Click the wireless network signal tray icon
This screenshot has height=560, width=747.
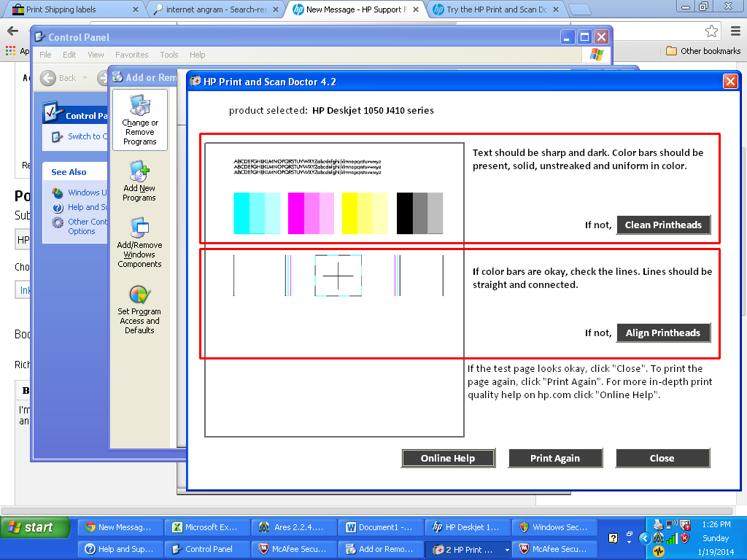pyautogui.click(x=672, y=538)
